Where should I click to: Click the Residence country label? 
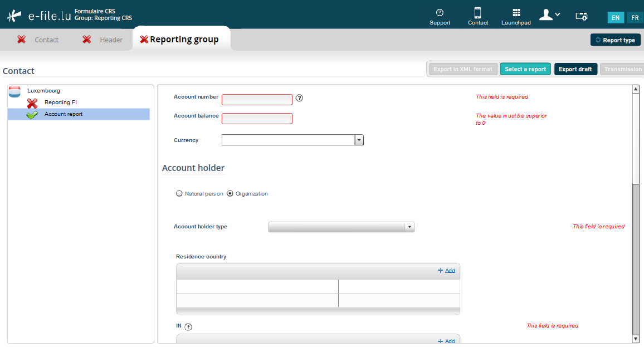pos(201,257)
